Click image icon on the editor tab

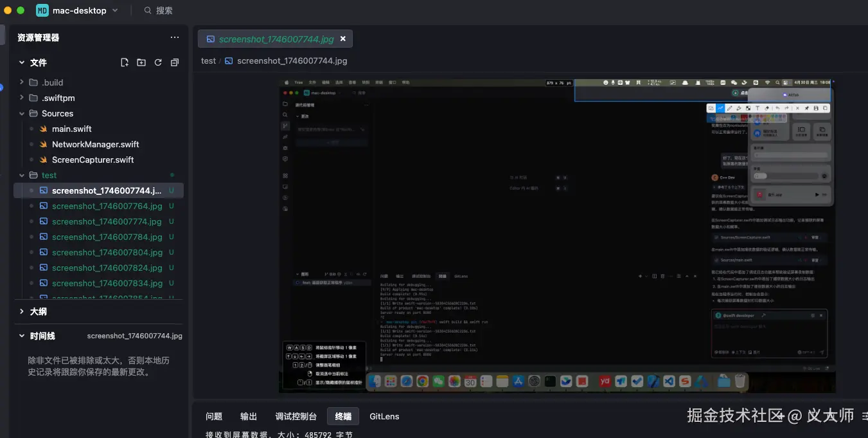[x=210, y=39]
